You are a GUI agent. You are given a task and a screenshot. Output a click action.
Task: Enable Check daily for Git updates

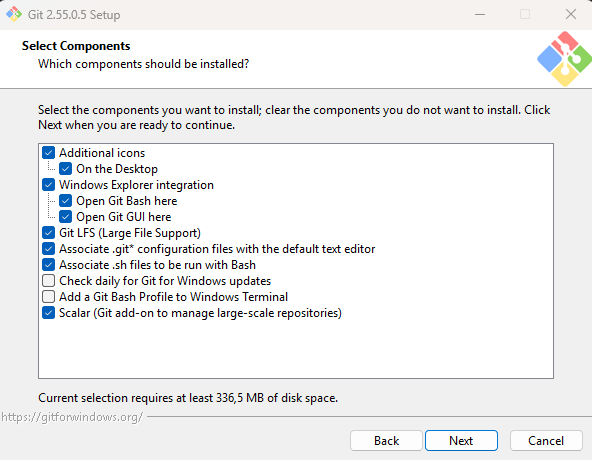tap(48, 281)
